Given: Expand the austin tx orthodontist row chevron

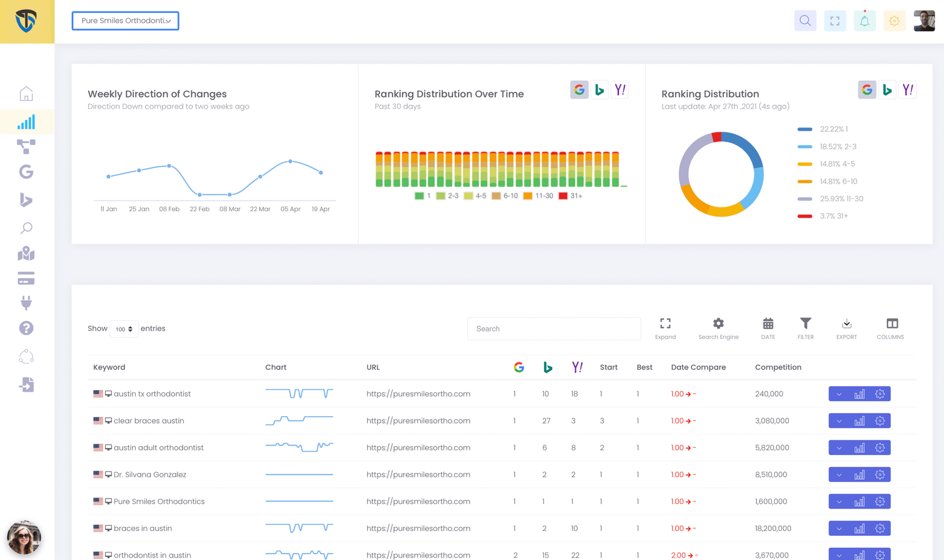Looking at the screenshot, I should pyautogui.click(x=839, y=394).
